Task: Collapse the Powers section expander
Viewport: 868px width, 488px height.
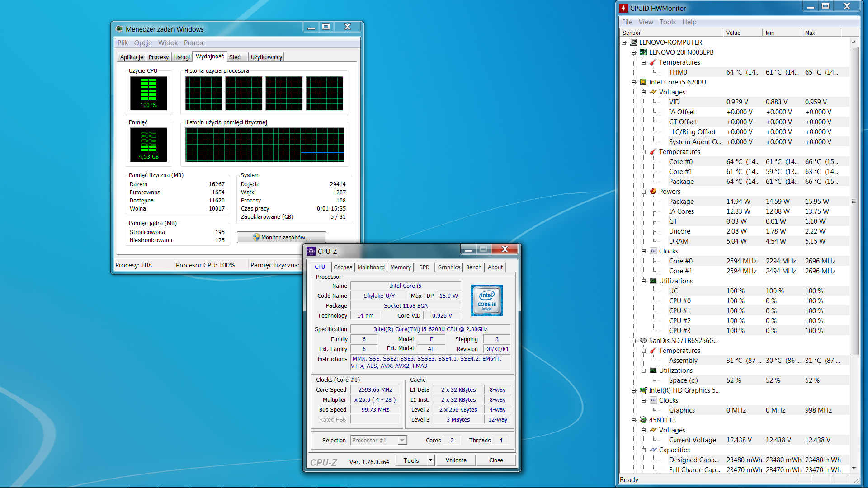Action: 644,192
